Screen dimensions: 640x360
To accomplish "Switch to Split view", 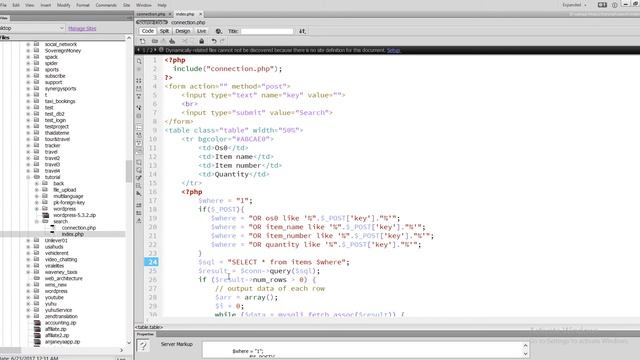I will click(164, 31).
